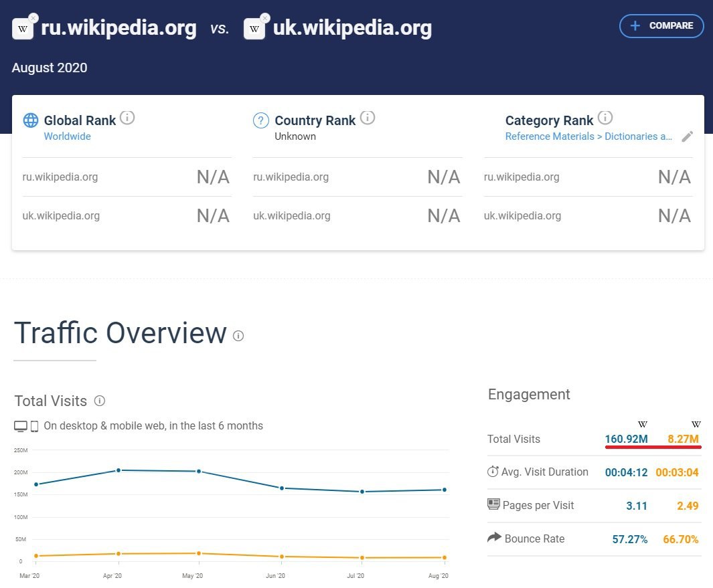Screen dimensions: 713x588
Task: Remove uk.wikipedia.org using its small x badge
Action: coord(264,17)
